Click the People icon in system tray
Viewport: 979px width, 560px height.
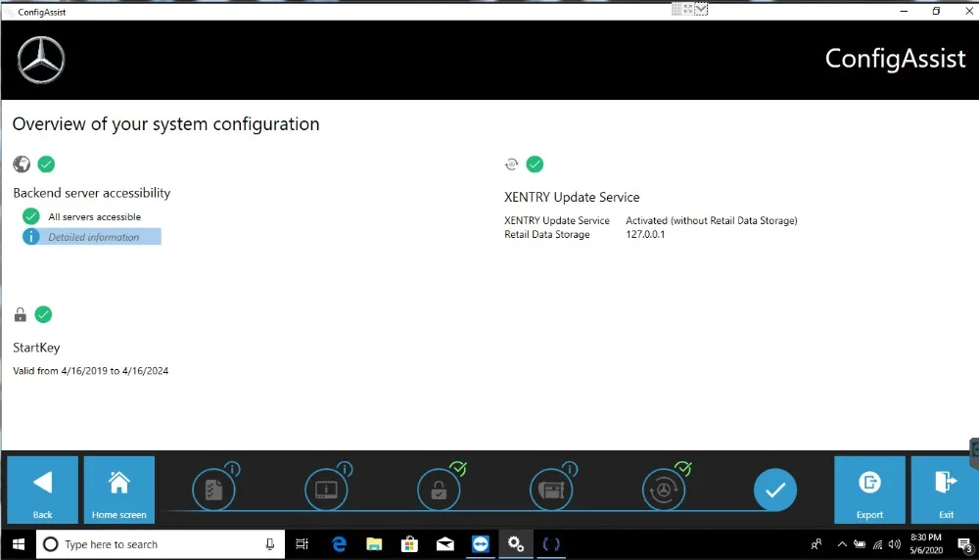pyautogui.click(x=816, y=544)
